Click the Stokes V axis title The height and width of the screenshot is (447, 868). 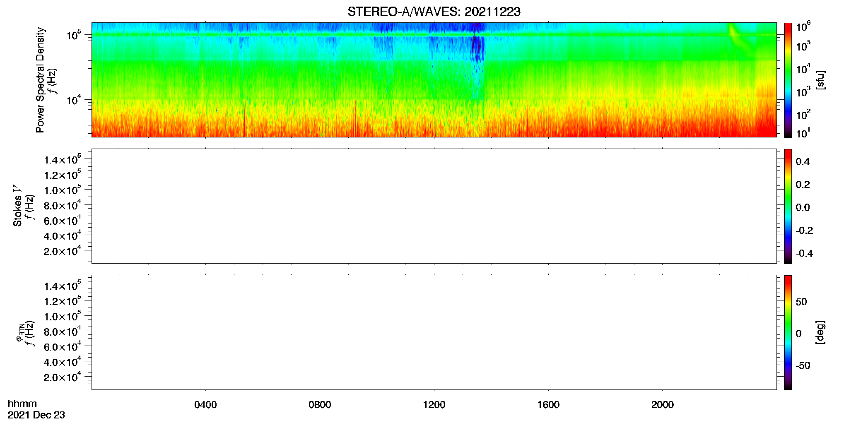point(18,206)
